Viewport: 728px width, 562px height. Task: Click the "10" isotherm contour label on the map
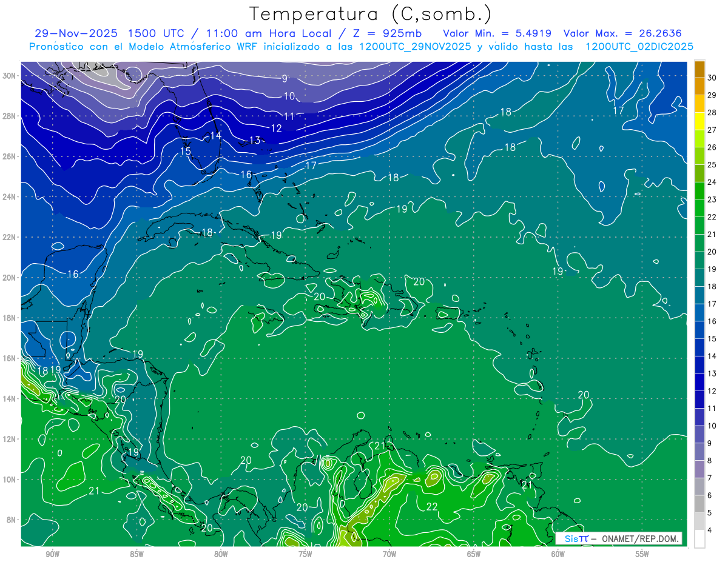[x=289, y=96]
